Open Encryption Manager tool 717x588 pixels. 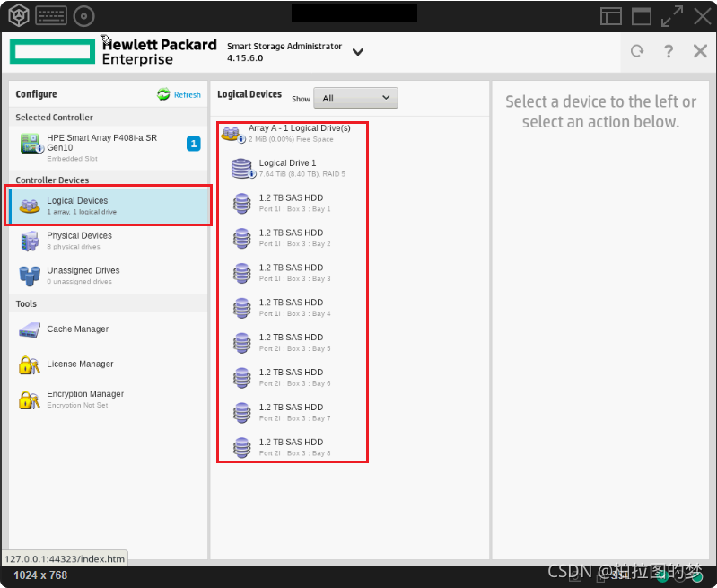pyautogui.click(x=109, y=399)
